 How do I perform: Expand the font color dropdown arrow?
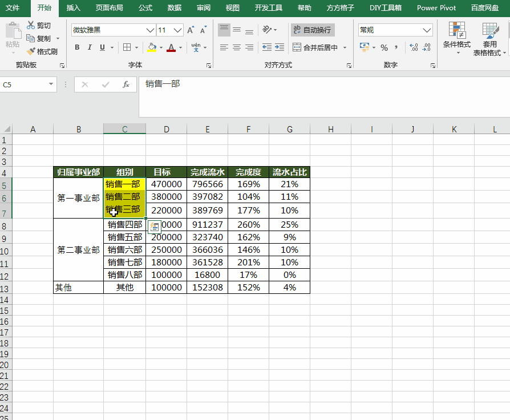pos(180,47)
